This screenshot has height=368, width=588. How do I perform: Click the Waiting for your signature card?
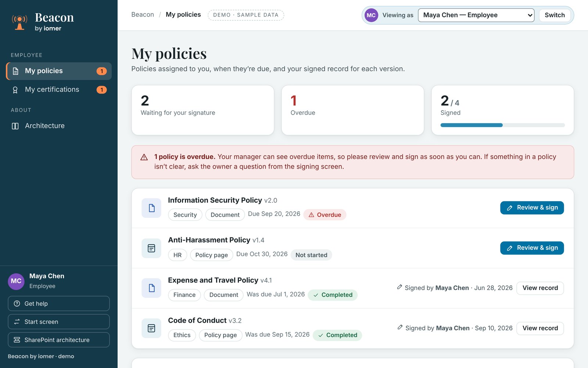[x=203, y=110]
